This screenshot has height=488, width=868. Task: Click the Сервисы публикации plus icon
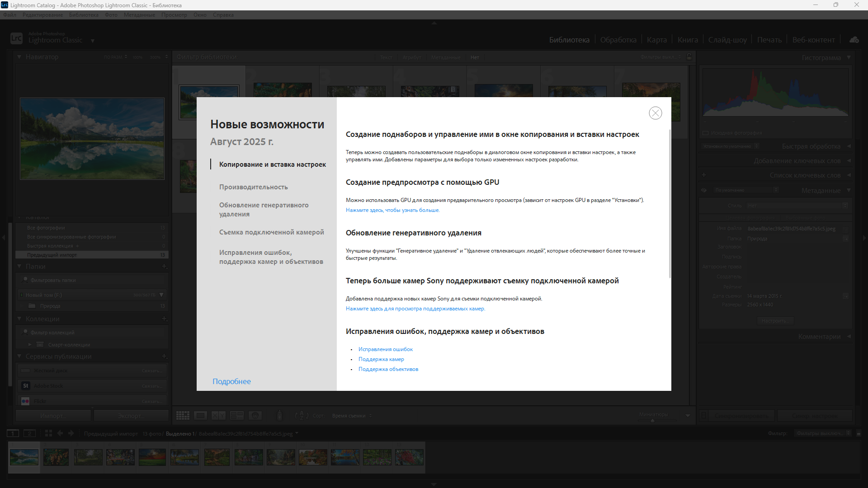164,356
